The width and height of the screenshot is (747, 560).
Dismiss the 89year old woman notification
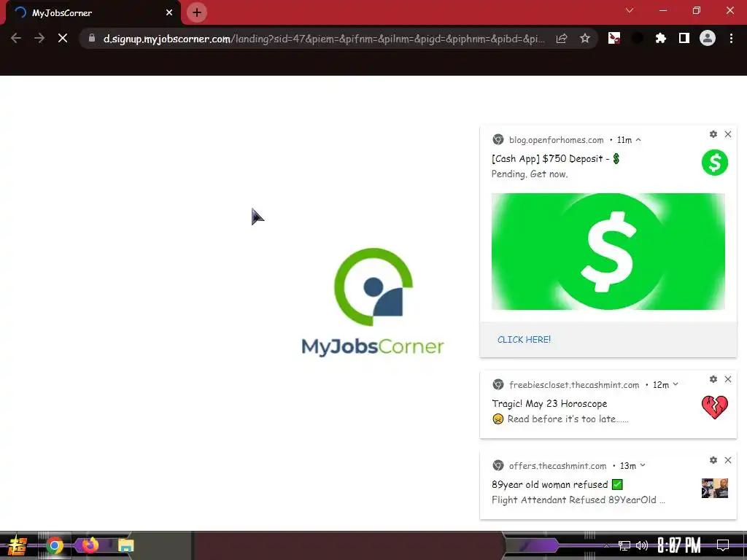[x=728, y=460]
